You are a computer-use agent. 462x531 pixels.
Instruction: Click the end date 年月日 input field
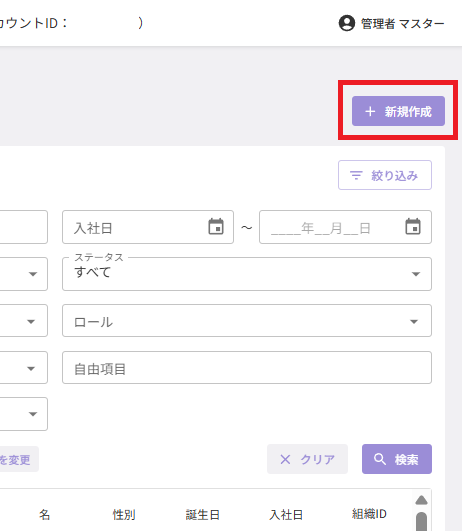345,227
